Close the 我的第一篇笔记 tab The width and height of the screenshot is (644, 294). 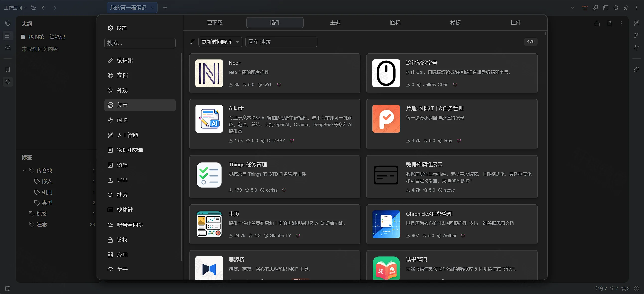(x=152, y=8)
